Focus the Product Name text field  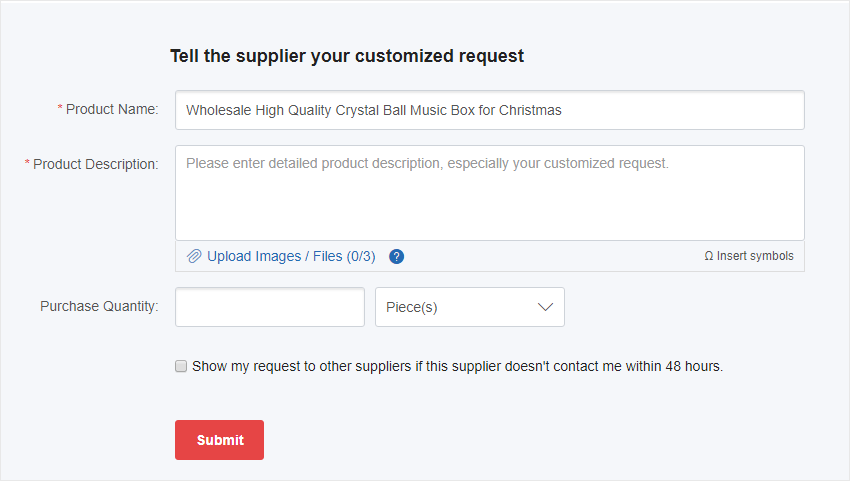tap(489, 110)
